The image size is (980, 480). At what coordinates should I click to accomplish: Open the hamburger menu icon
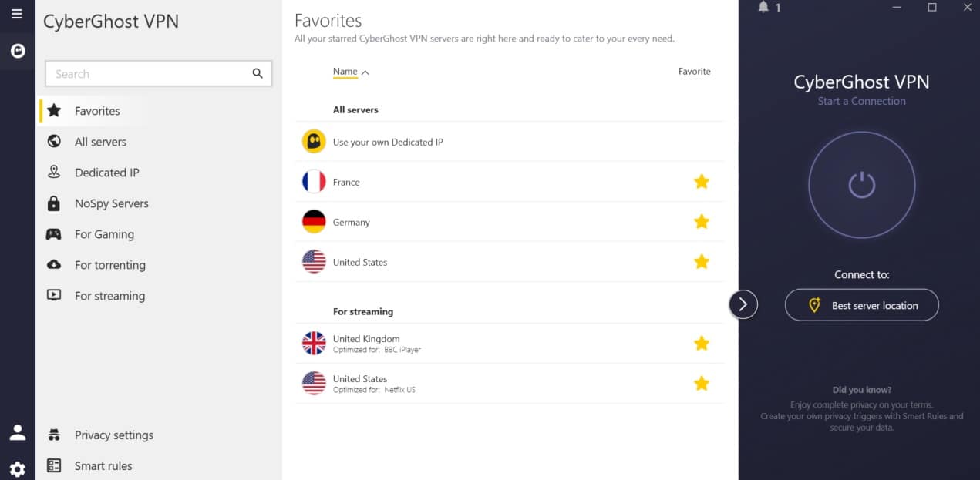tap(17, 14)
